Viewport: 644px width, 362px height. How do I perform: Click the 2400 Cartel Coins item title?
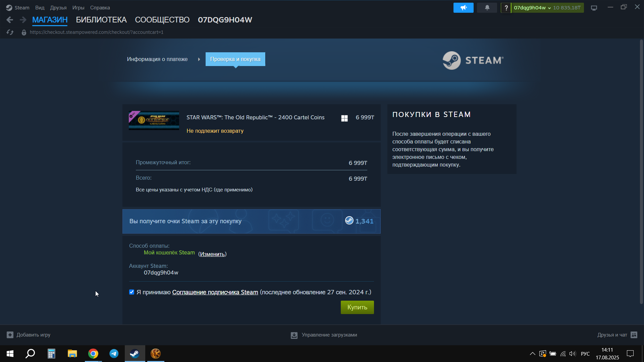tap(256, 117)
